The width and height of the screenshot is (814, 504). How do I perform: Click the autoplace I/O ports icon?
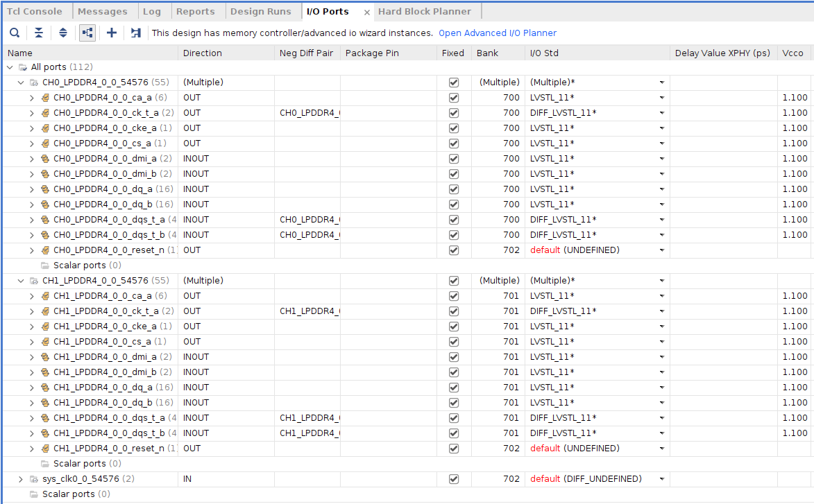pyautogui.click(x=135, y=33)
